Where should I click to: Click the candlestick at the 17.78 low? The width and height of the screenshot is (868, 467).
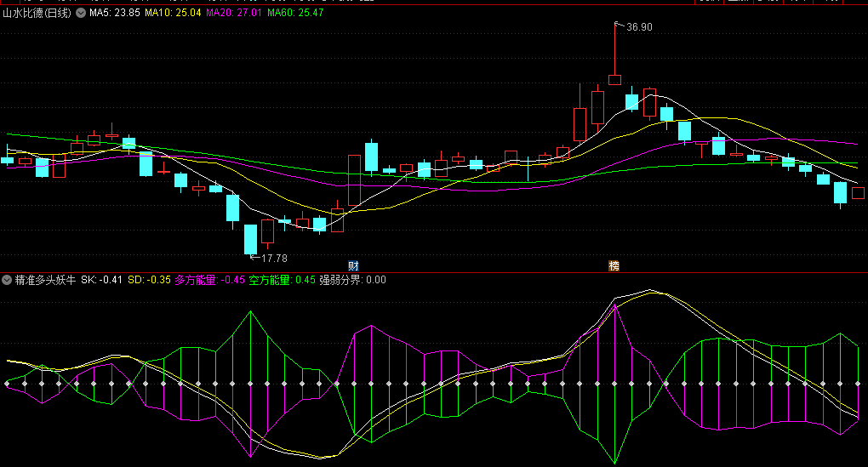click(250, 239)
